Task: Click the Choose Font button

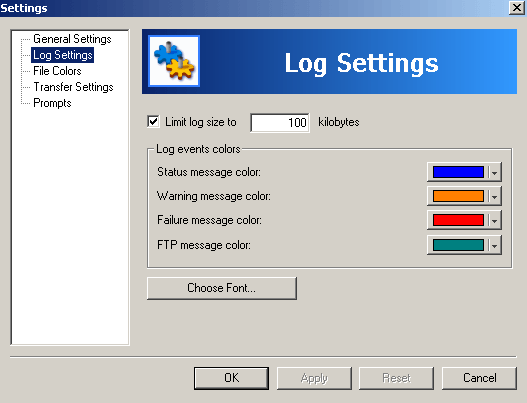Action: 222,288
